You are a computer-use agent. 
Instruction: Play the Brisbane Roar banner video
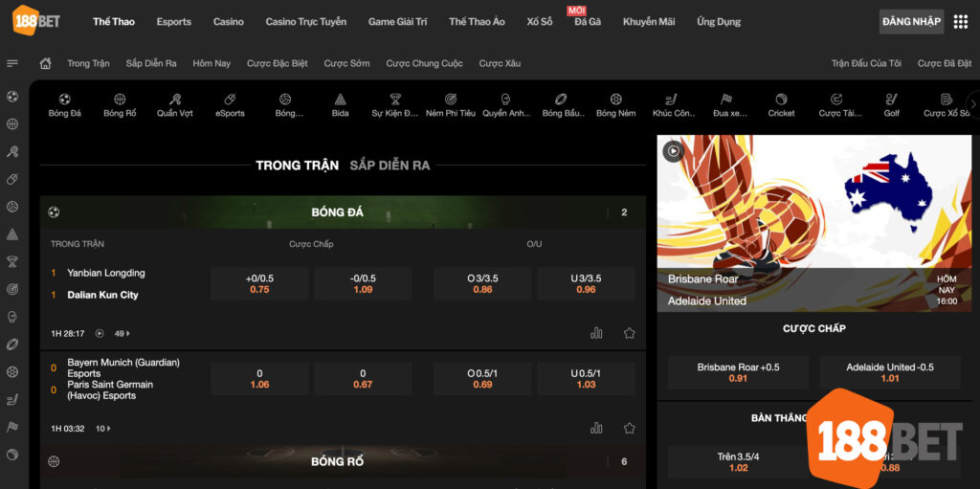(x=673, y=150)
